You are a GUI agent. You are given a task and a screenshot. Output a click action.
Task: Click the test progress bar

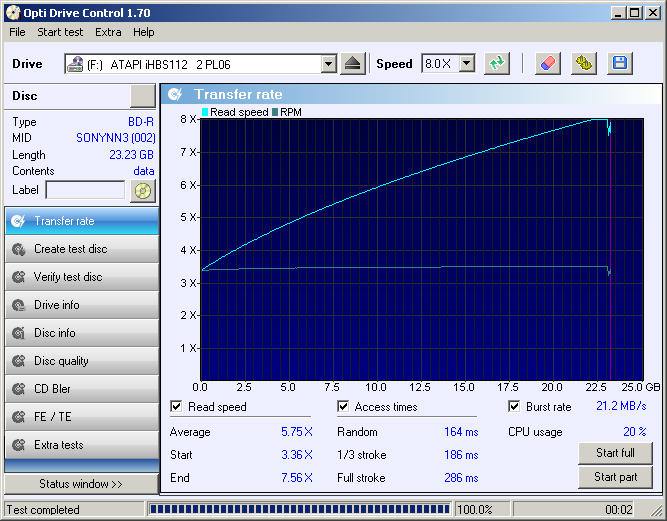click(299, 510)
